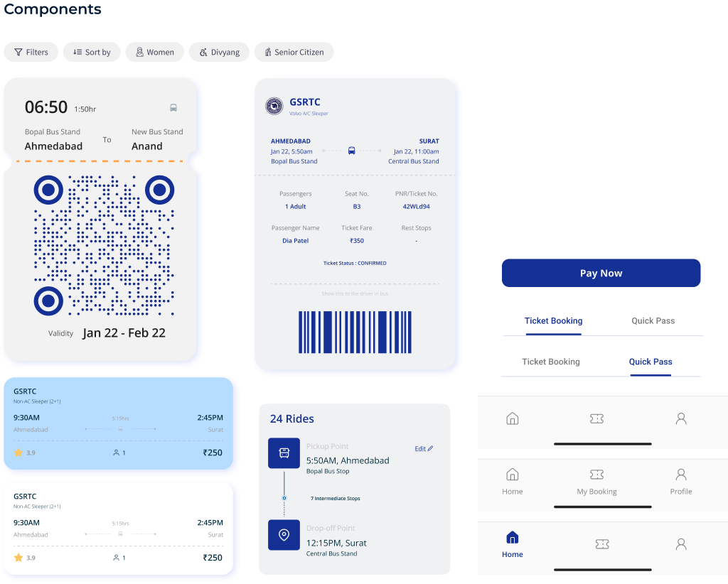Screen dimensions: 728x584
Task: Click 12:15PM, Surat drop-off text
Action: [x=336, y=544]
